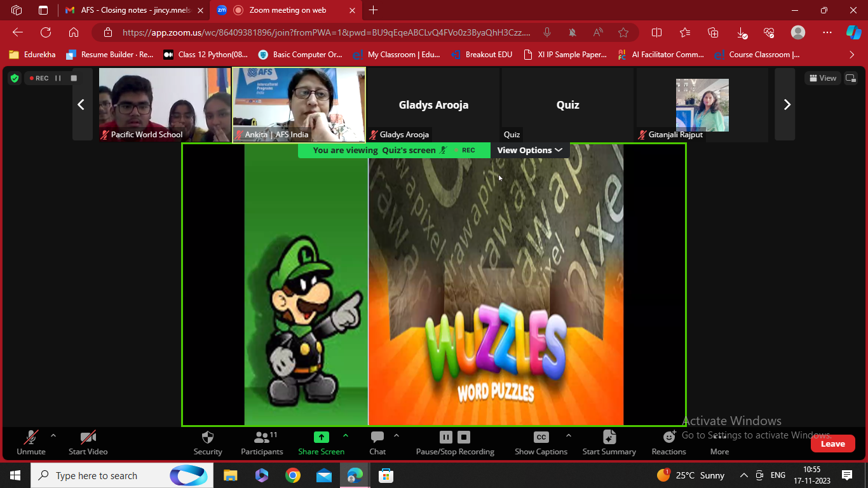The width and height of the screenshot is (868, 488).
Task: Close the AFS Closing notes tab
Action: point(200,10)
